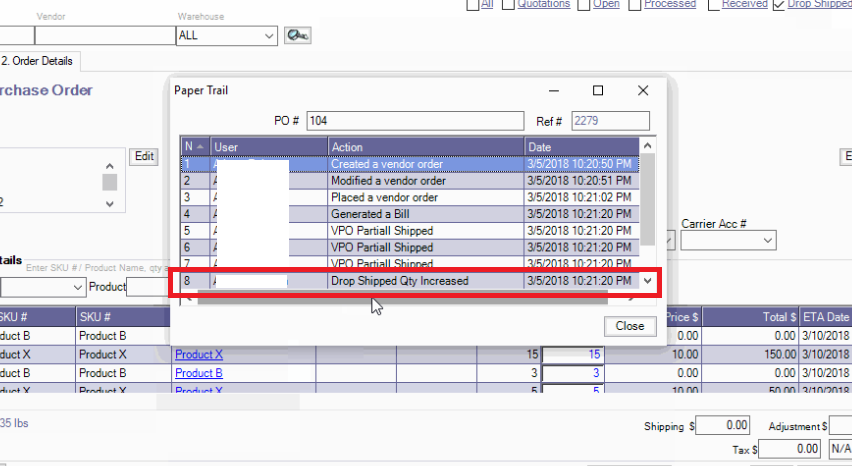Minimize the Paper Trail dialog
The image size is (852, 466).
coord(552,90)
